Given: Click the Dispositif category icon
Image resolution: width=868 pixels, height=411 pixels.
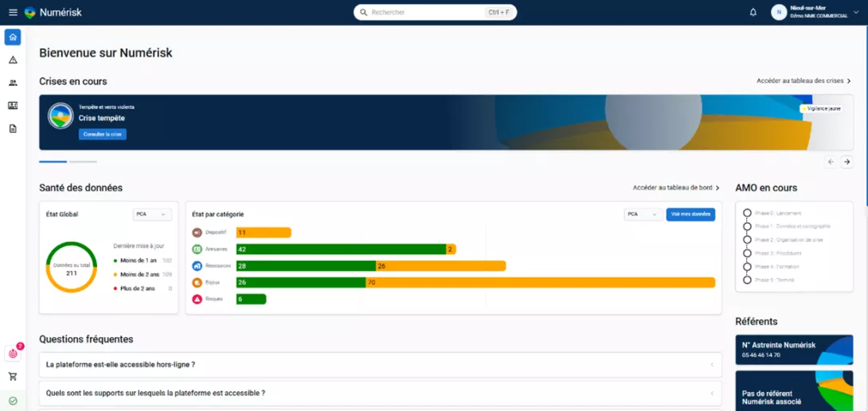Looking at the screenshot, I should point(197,233).
